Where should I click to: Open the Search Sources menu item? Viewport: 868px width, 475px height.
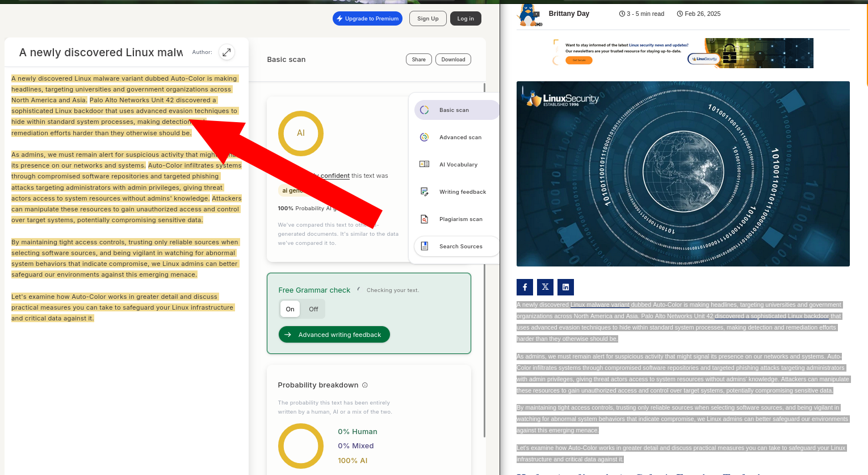[x=457, y=247]
